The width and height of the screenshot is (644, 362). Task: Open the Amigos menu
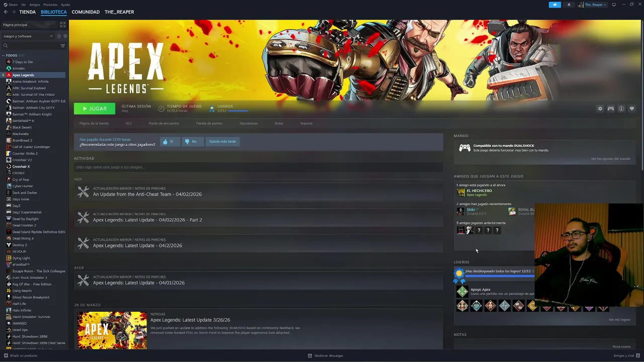point(35,5)
